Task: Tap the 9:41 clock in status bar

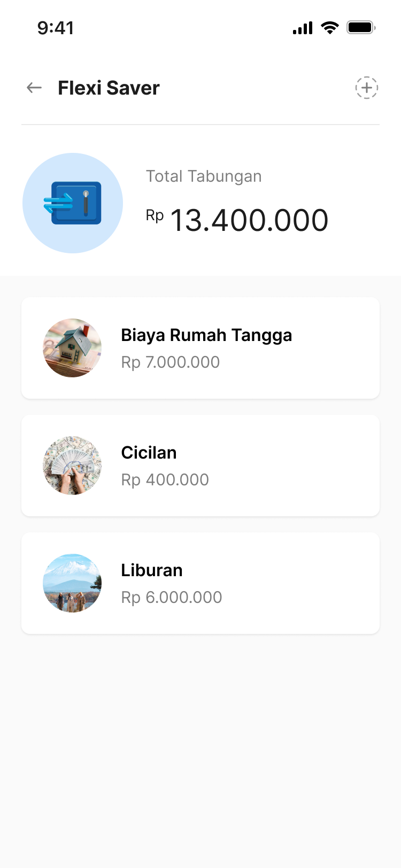Action: [56, 28]
